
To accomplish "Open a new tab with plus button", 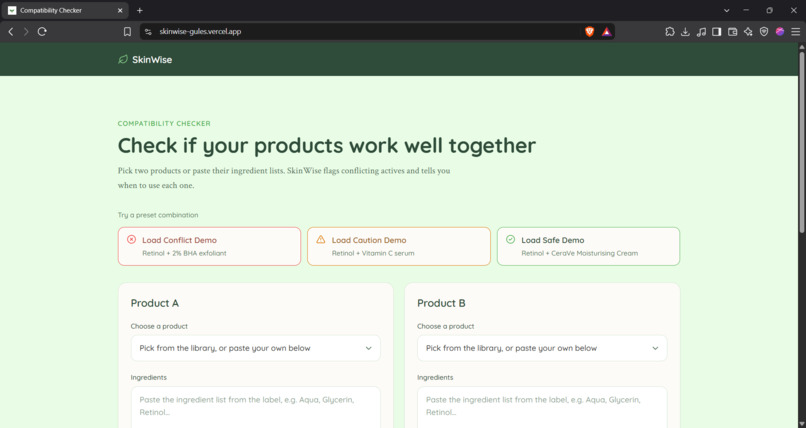I will click(x=140, y=10).
